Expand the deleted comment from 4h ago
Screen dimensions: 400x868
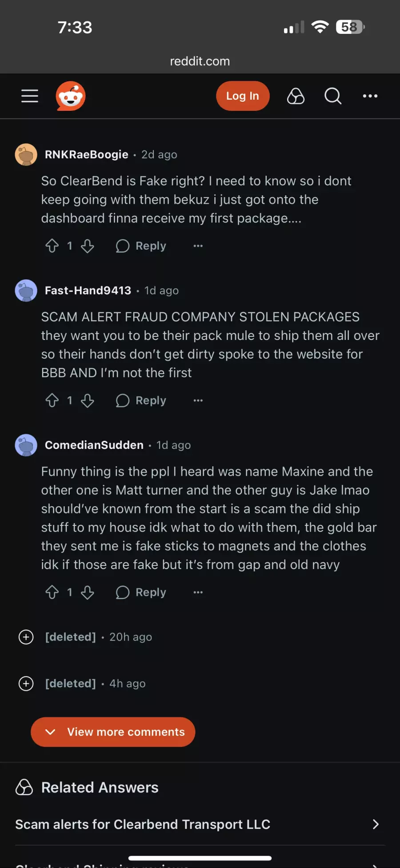coord(26,684)
